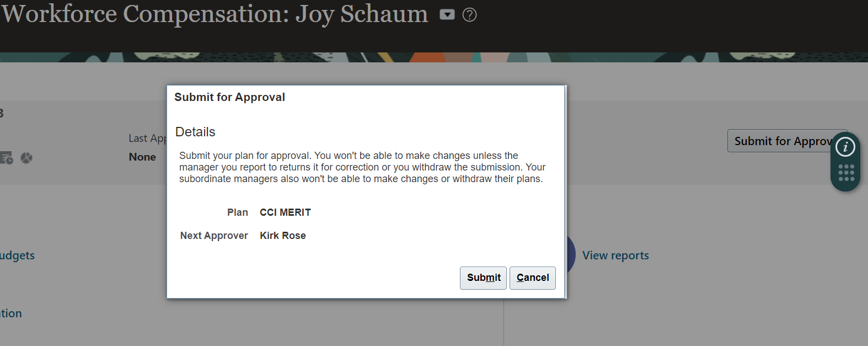The image size is (868, 346).
Task: Click the pie chart icon
Action: [26, 158]
